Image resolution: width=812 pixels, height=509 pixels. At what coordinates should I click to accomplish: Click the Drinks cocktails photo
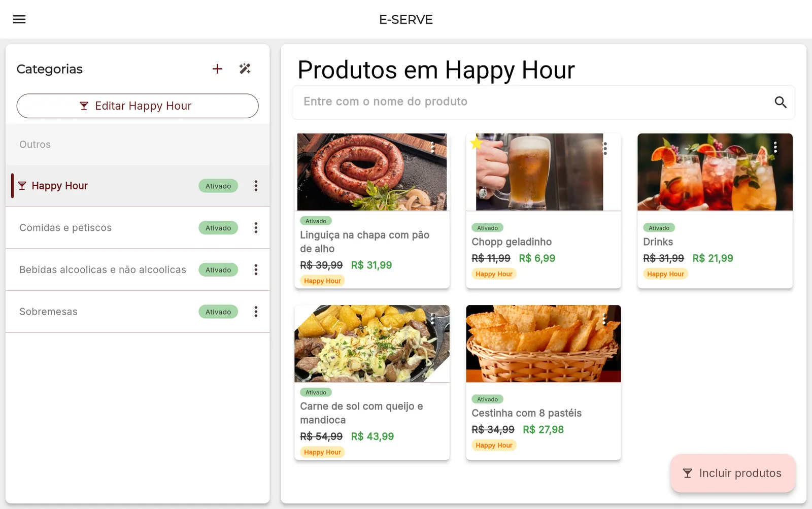tap(715, 172)
